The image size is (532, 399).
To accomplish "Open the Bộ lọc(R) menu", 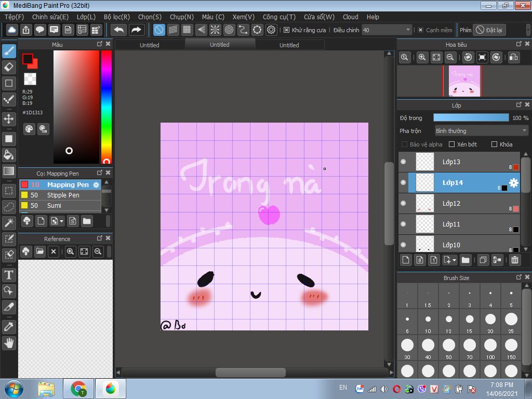I will [117, 17].
